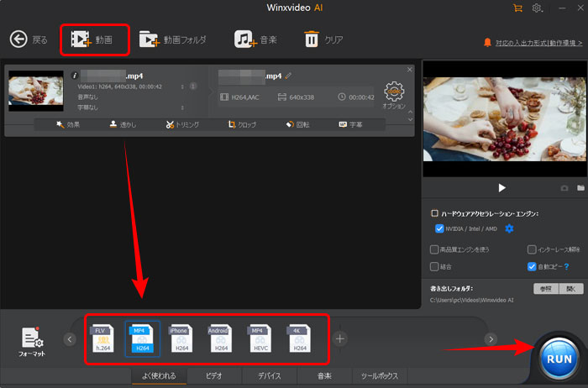Click the 参照 browse folder button
This screenshot has width=588, height=388.
click(x=545, y=289)
